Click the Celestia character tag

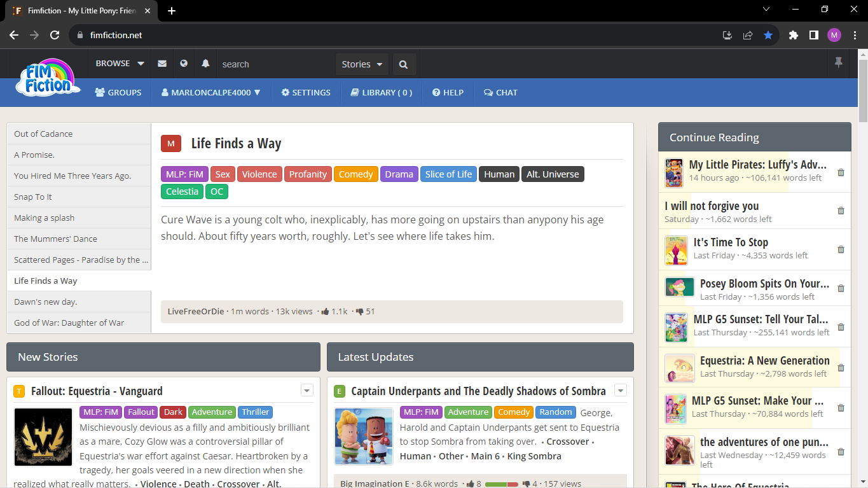click(183, 192)
